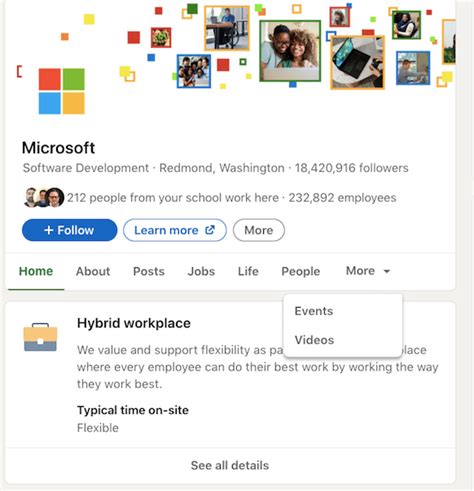Click See all details link

230,465
